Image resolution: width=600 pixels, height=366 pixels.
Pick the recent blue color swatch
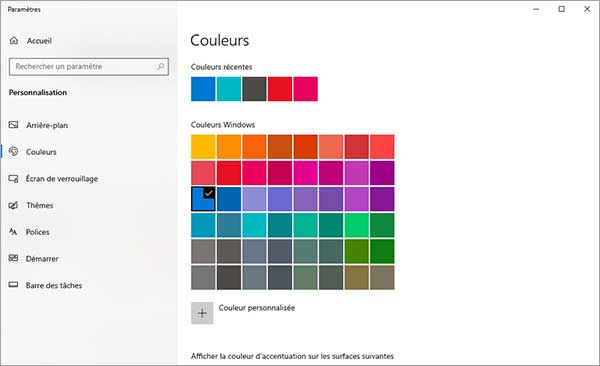[203, 89]
